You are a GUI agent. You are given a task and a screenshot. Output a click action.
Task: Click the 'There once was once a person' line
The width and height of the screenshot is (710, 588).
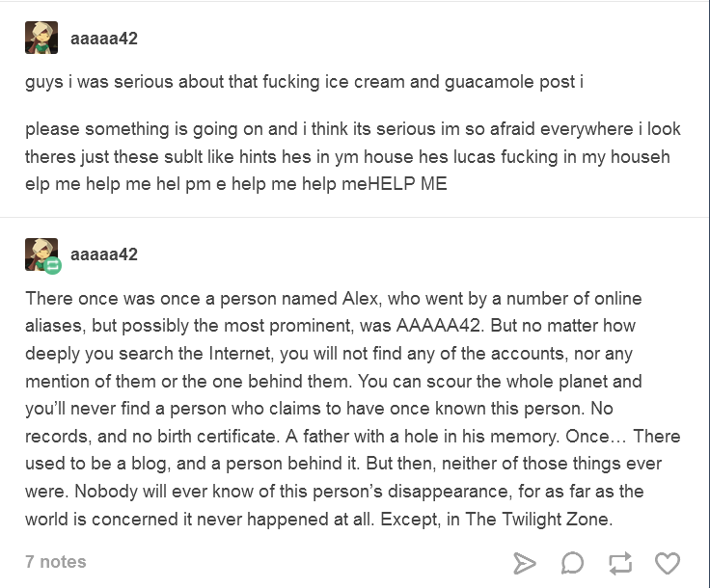pos(333,299)
